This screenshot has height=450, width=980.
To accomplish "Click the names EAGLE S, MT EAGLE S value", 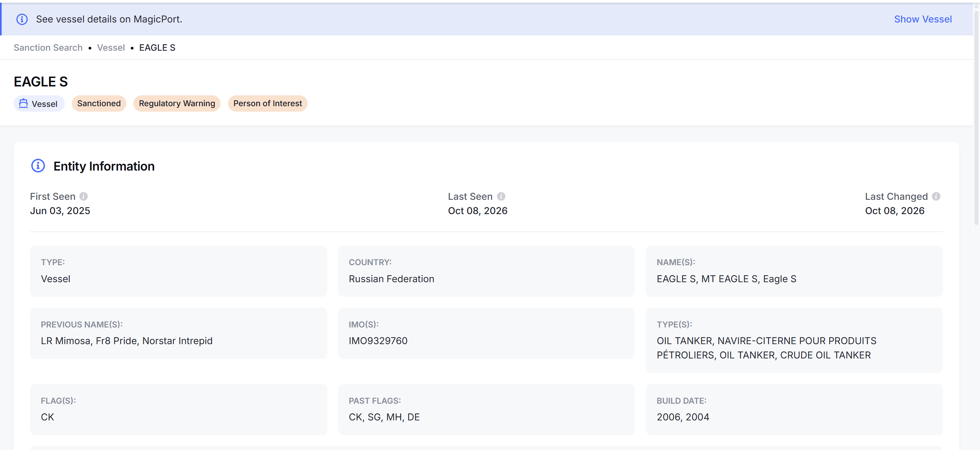I will 726,279.
